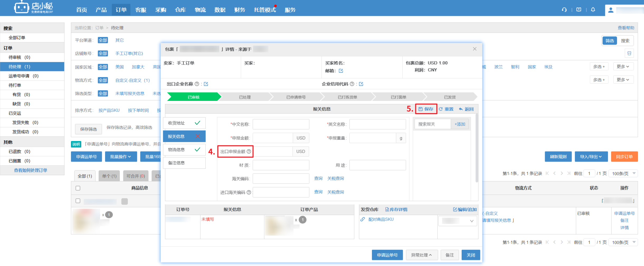Click edit icon beside 企业信用代码

pos(361,84)
